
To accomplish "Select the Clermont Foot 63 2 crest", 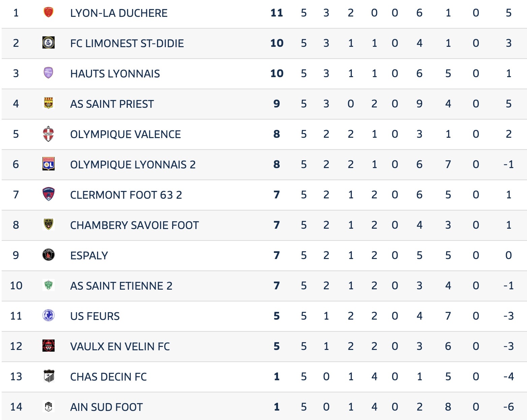I will [49, 194].
